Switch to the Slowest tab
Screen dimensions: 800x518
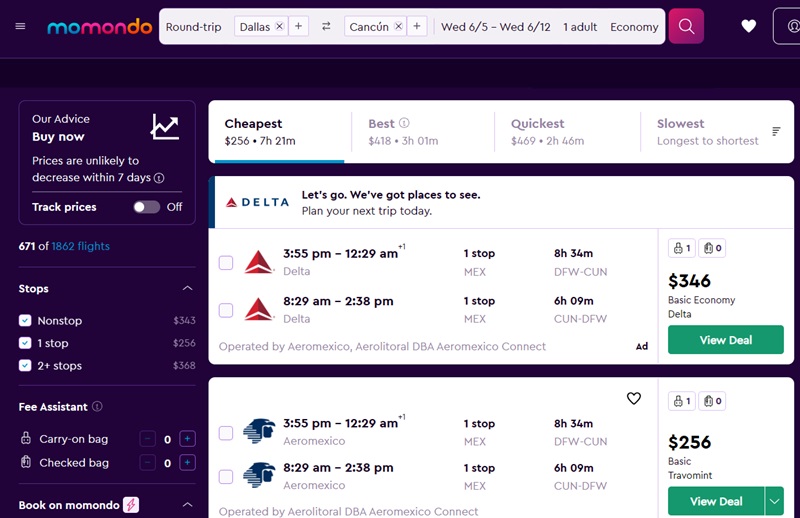coord(707,132)
